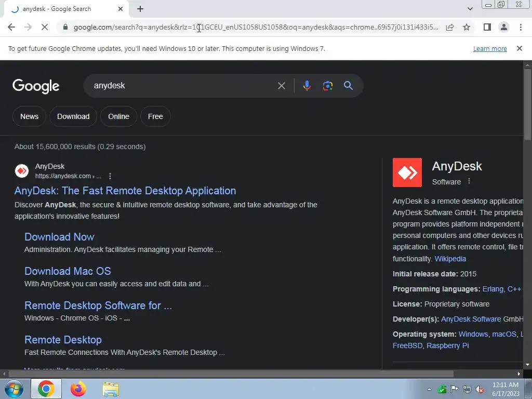Click the AnyDesk knowledge panel logo

[x=407, y=172]
